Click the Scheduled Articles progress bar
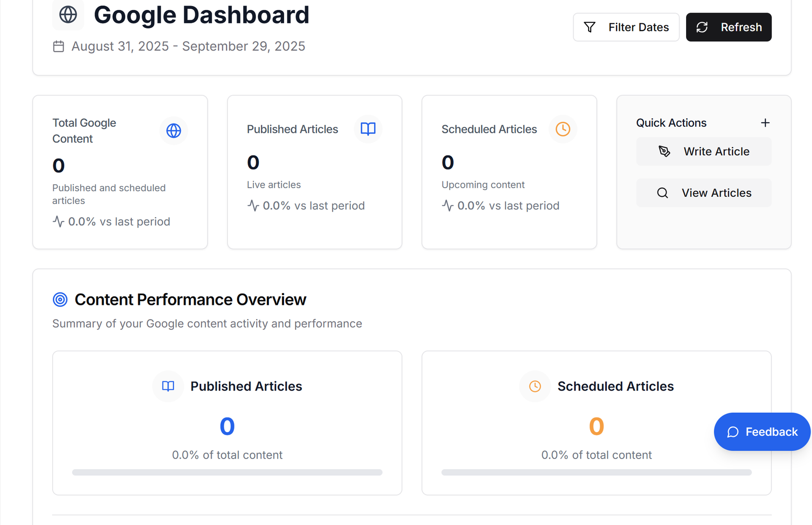The height and width of the screenshot is (525, 812). [596, 472]
